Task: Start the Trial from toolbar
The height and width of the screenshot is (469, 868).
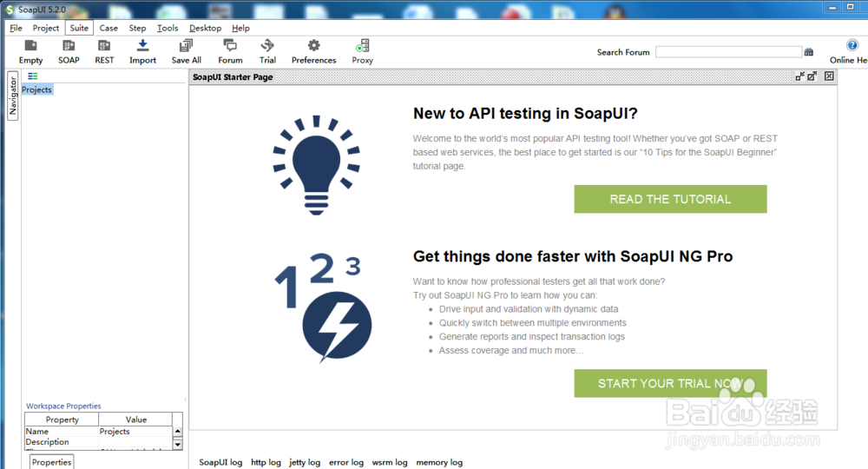Action: point(267,52)
